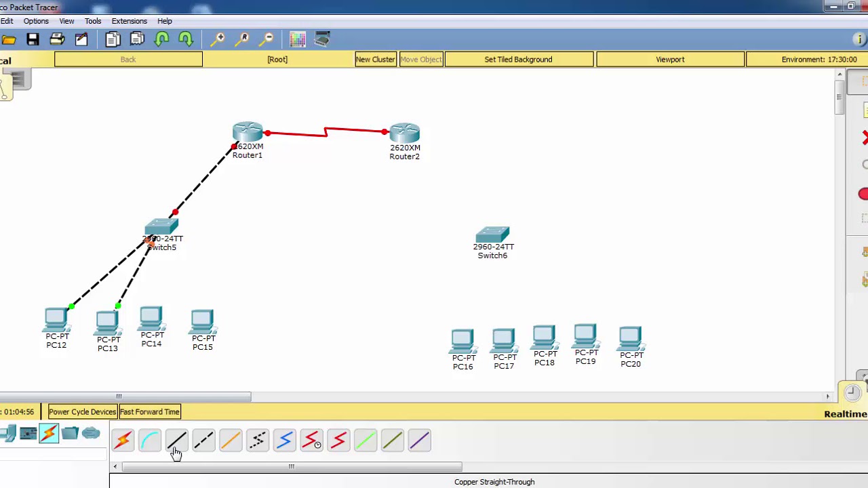Click the Zoom In magnifier icon
Image resolution: width=868 pixels, height=488 pixels.
pos(218,39)
